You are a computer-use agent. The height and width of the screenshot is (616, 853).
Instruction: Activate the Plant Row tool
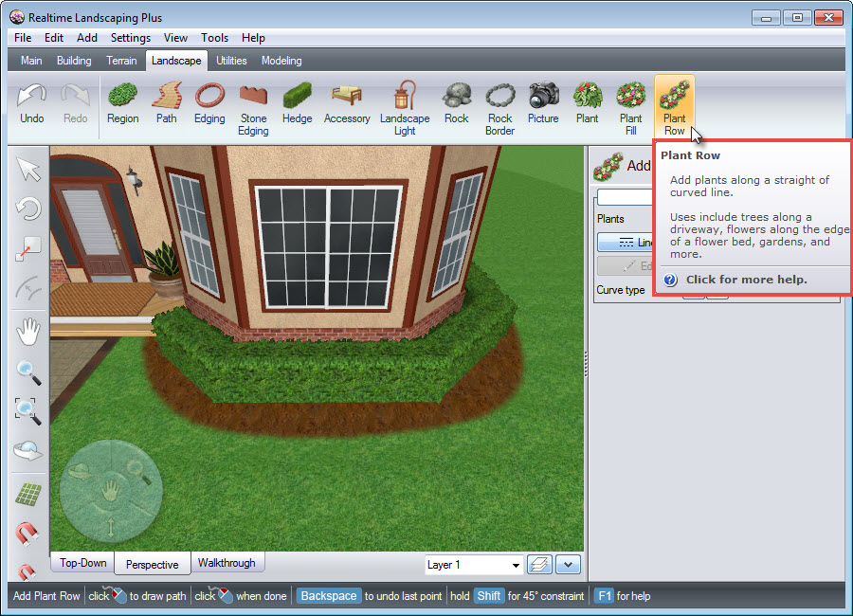(x=675, y=108)
